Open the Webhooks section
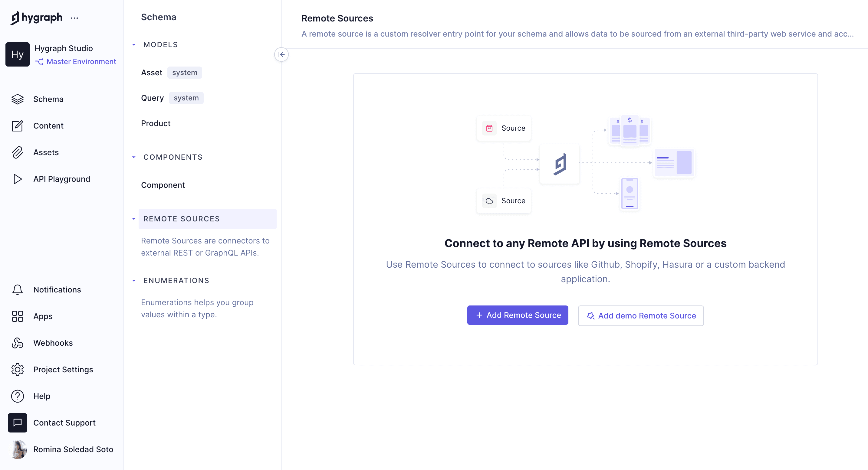868x470 pixels. tap(18, 343)
